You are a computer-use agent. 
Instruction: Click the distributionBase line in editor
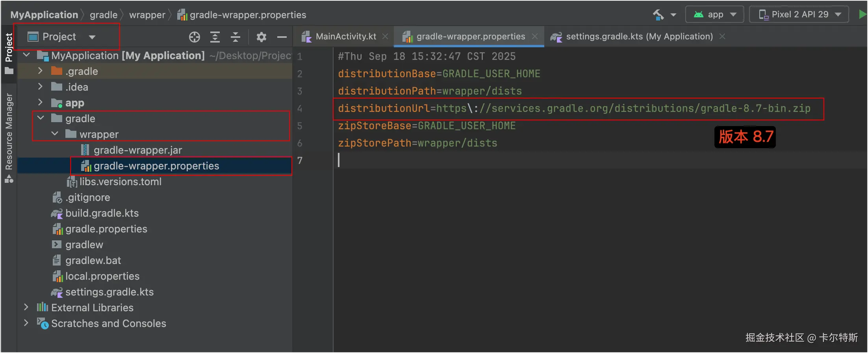point(439,74)
